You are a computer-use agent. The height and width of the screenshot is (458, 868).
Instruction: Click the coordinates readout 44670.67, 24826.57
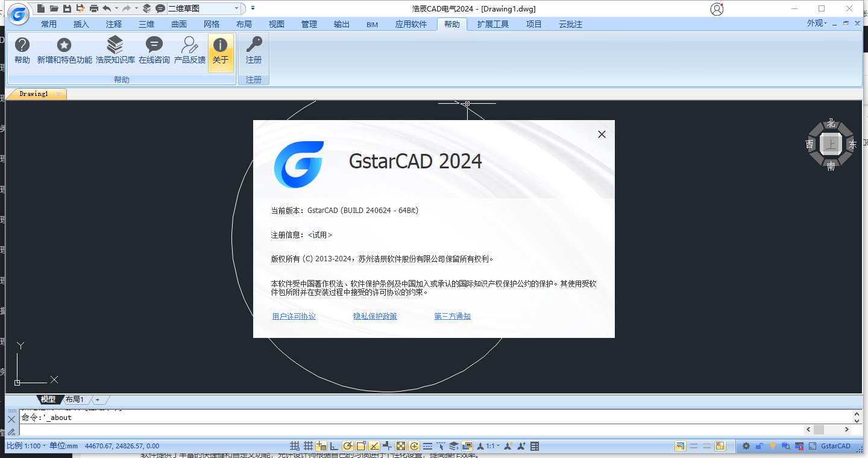(x=122, y=446)
